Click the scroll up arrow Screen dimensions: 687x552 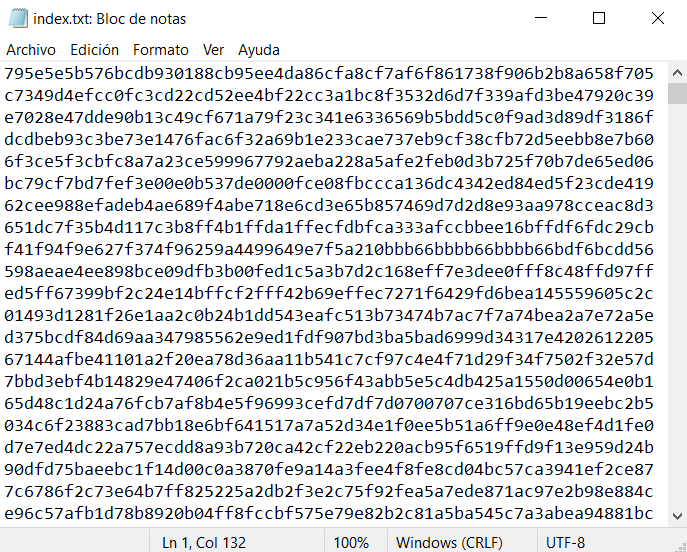click(677, 73)
